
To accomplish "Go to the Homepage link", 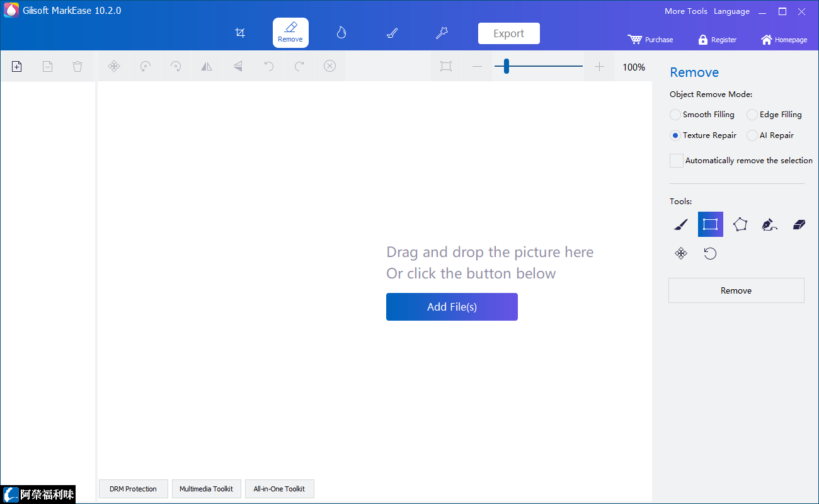I will pyautogui.click(x=784, y=40).
